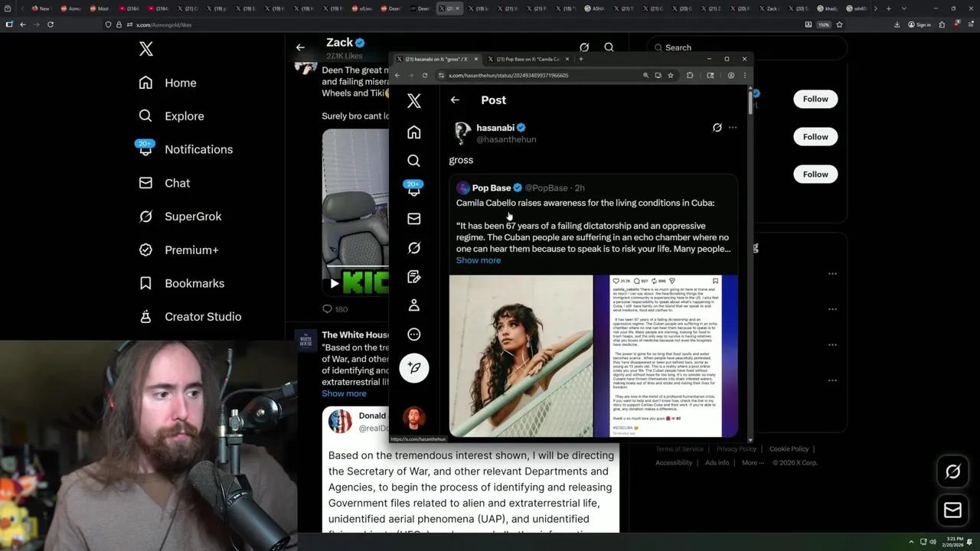Click extensions puzzle icon in popup toolbar
980x551 pixels.
click(x=690, y=75)
